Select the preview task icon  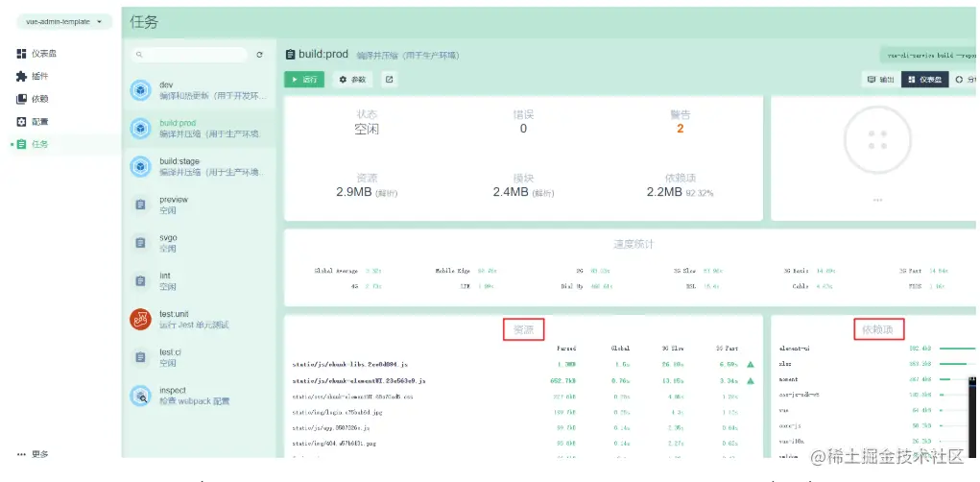(x=141, y=205)
